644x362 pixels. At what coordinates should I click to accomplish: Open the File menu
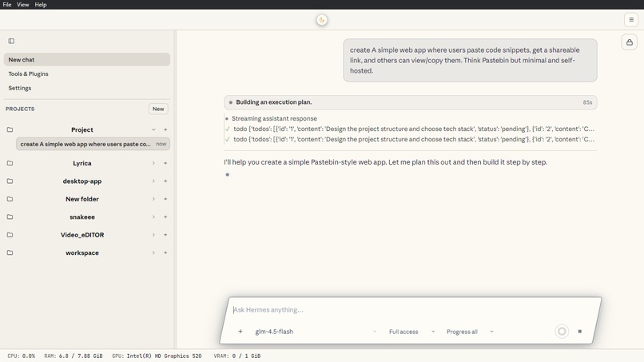pyautogui.click(x=7, y=5)
